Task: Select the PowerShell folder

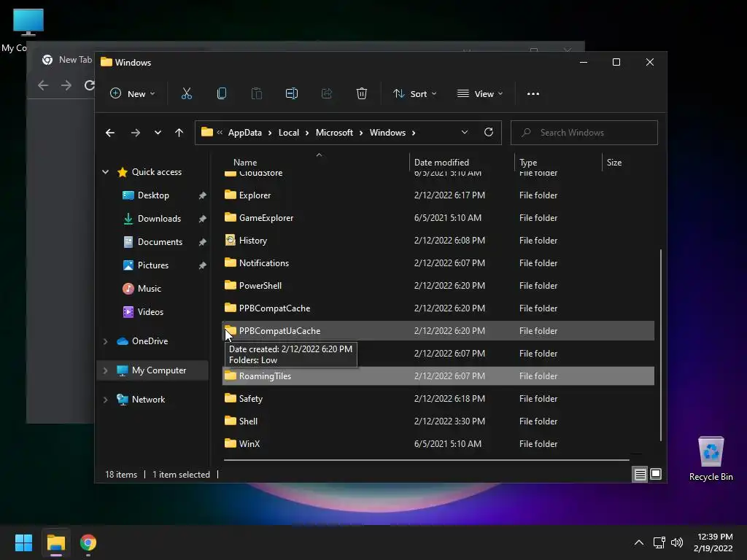Action: [x=438, y=286]
